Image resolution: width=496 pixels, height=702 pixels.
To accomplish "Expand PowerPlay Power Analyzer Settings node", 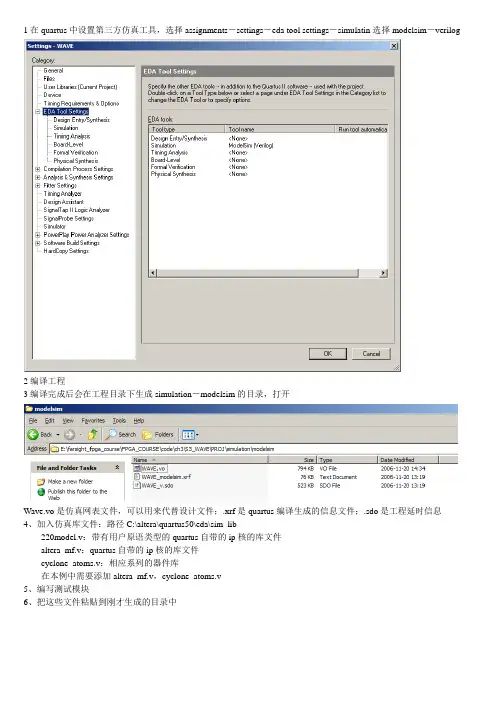I will [38, 235].
